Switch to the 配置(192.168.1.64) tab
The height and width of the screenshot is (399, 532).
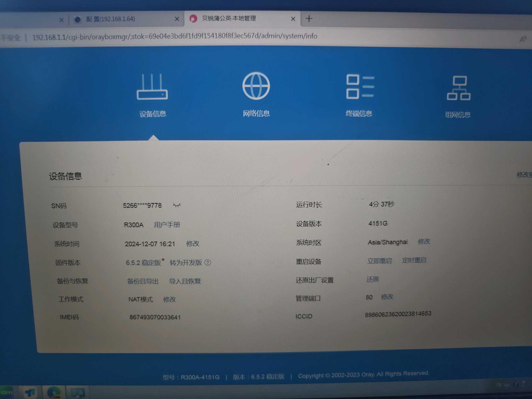110,19
